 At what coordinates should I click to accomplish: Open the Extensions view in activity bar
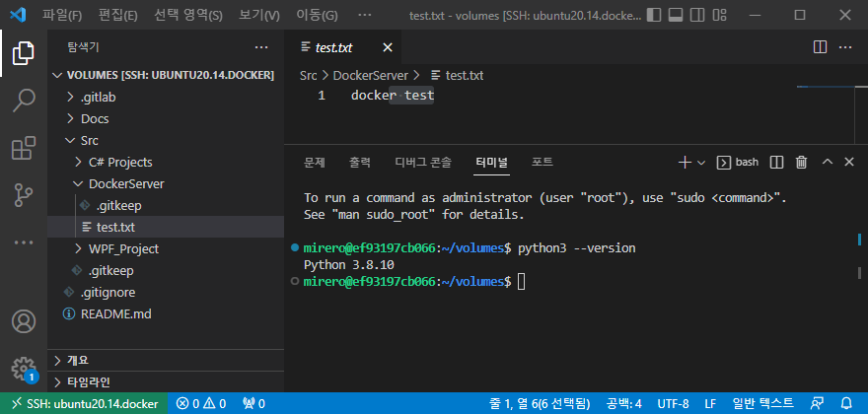[x=24, y=148]
